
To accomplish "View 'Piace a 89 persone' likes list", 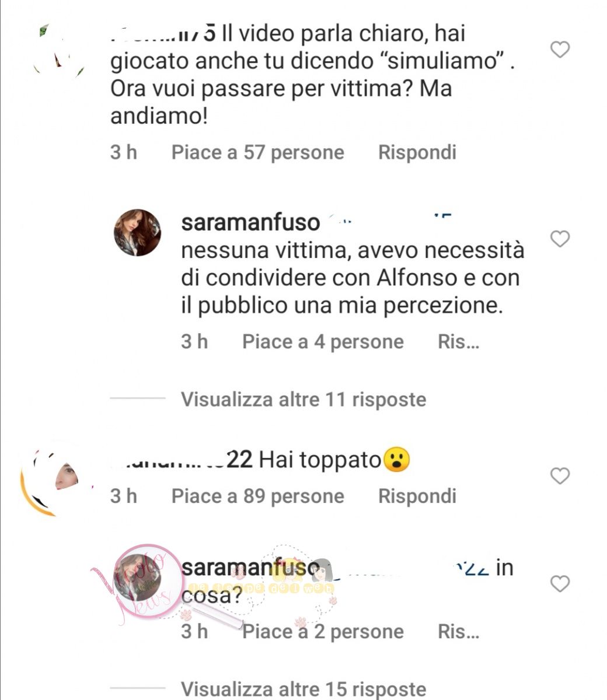I will click(x=257, y=496).
